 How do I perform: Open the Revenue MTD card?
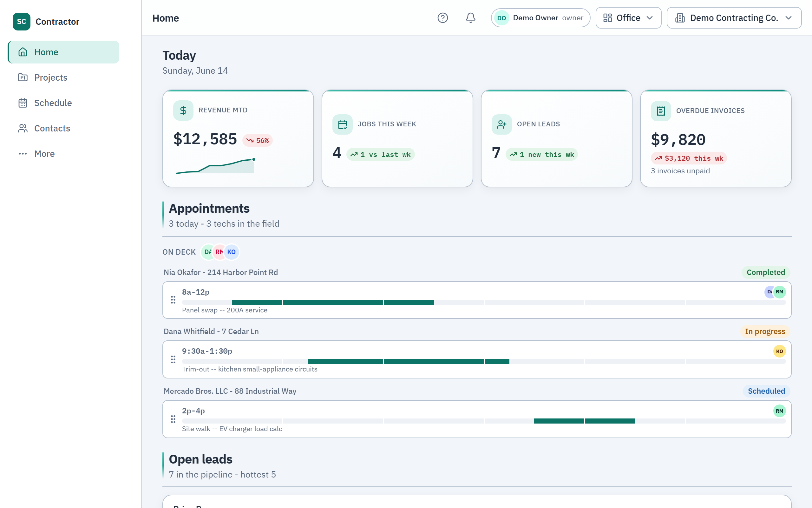(x=238, y=138)
